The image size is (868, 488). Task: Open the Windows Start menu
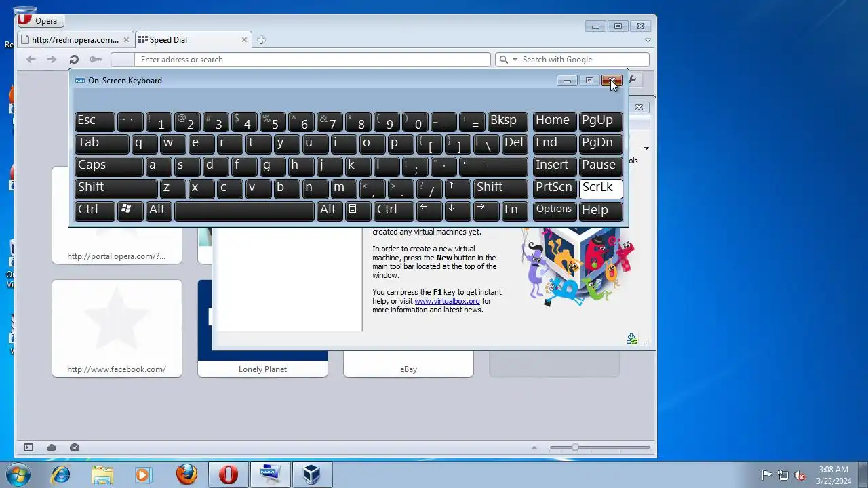[x=18, y=474]
